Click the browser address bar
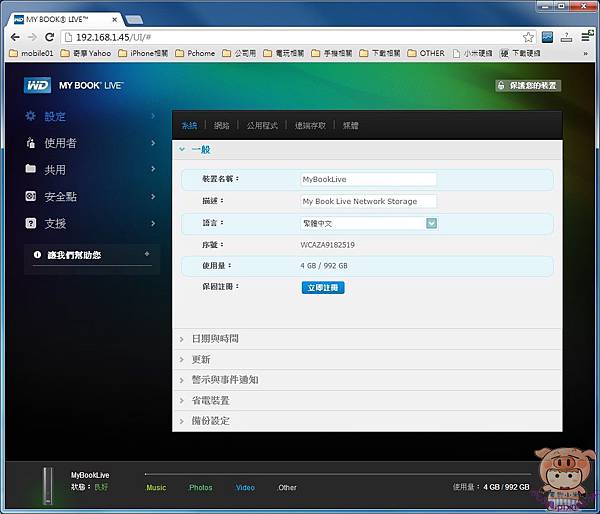This screenshot has width=600, height=514. click(298, 37)
